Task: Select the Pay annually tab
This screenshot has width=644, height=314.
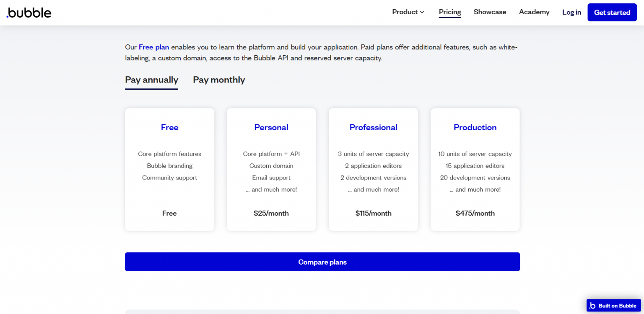Action: (x=151, y=80)
